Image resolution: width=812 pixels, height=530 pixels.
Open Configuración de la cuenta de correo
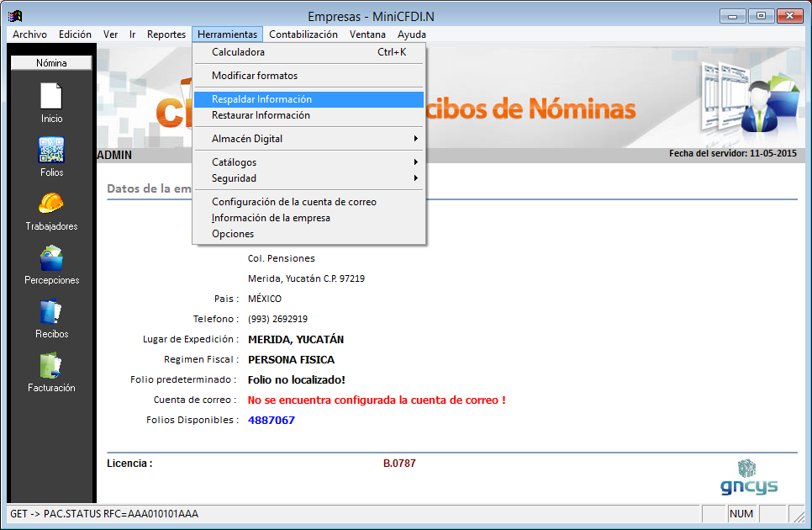coord(309,202)
